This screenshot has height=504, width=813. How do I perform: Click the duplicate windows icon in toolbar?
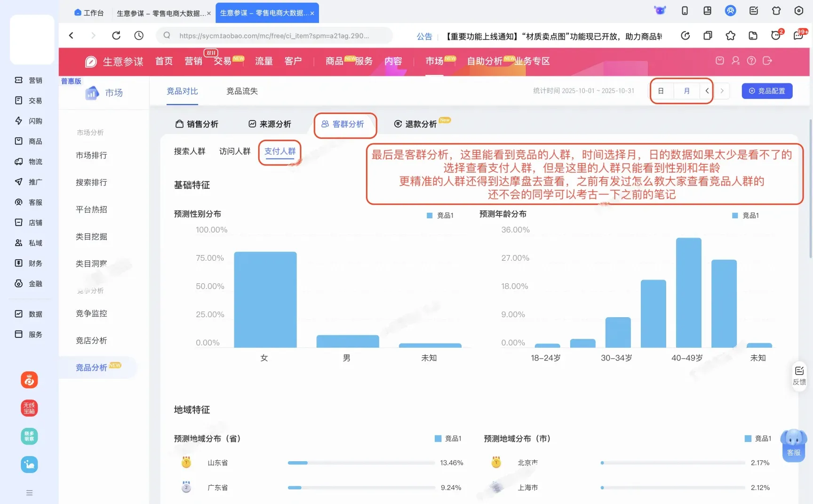[708, 36]
